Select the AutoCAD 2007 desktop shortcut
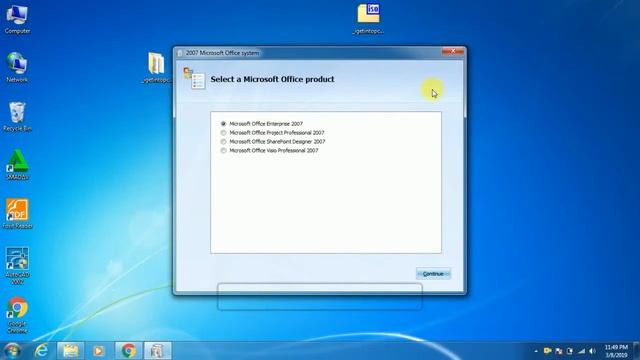This screenshot has width=640, height=360. (x=17, y=266)
